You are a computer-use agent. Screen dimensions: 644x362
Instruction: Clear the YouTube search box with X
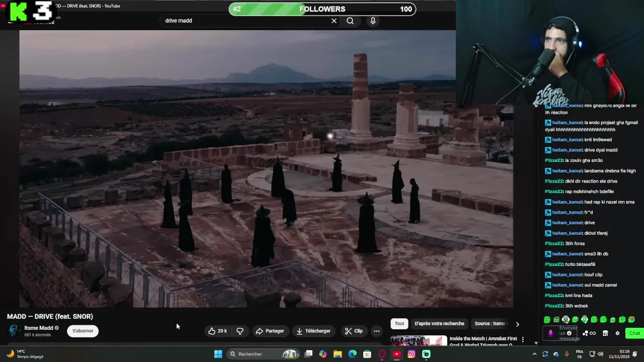coord(334,21)
